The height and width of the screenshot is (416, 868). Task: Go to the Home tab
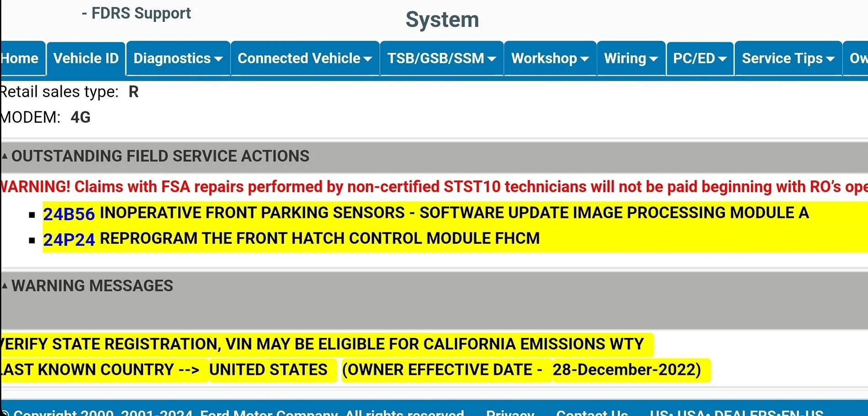click(x=20, y=58)
